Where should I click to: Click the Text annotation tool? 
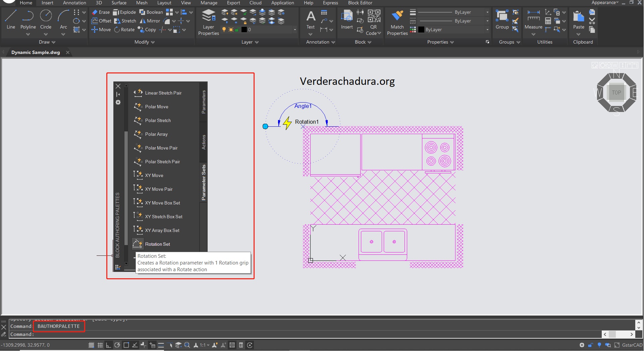[311, 19]
